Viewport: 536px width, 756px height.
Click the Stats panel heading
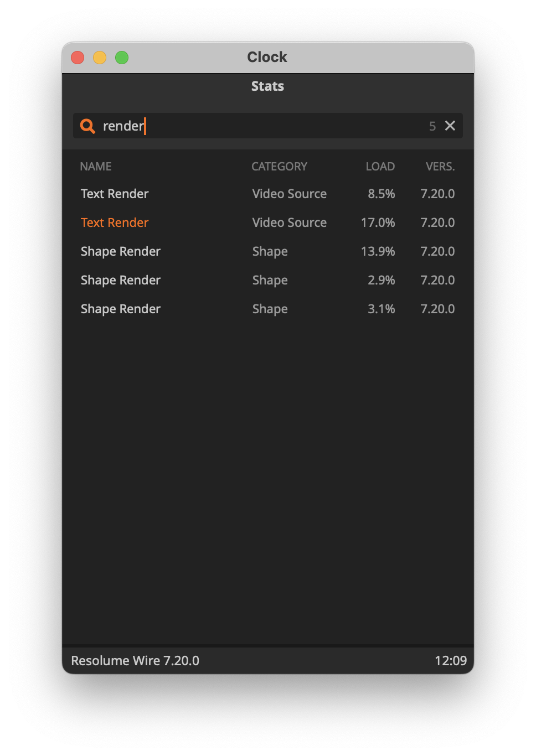click(x=267, y=86)
